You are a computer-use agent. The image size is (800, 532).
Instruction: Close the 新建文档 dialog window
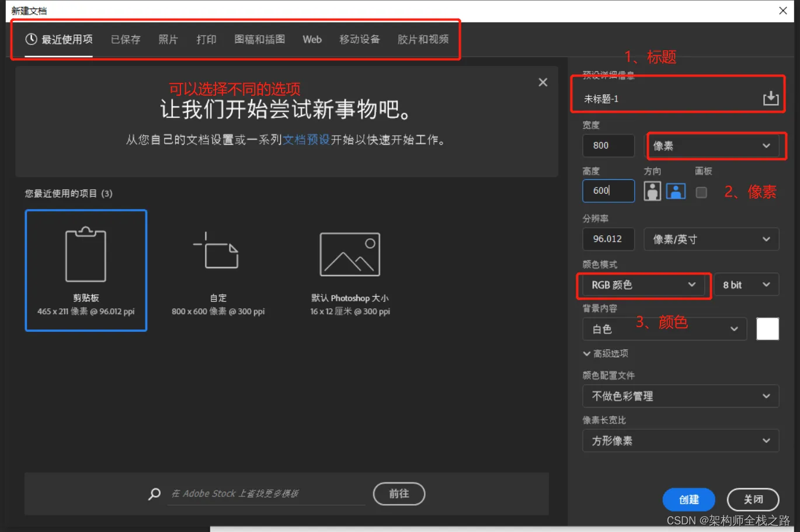pyautogui.click(x=783, y=11)
